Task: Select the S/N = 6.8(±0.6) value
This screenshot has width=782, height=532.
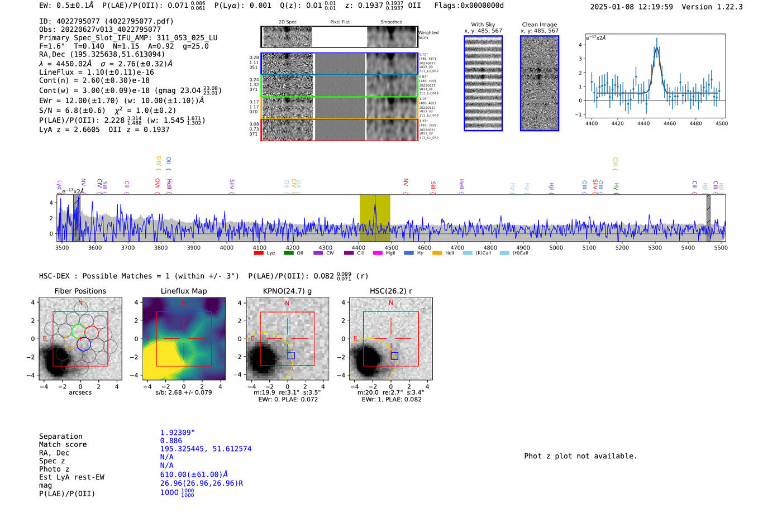Action: click(72, 111)
